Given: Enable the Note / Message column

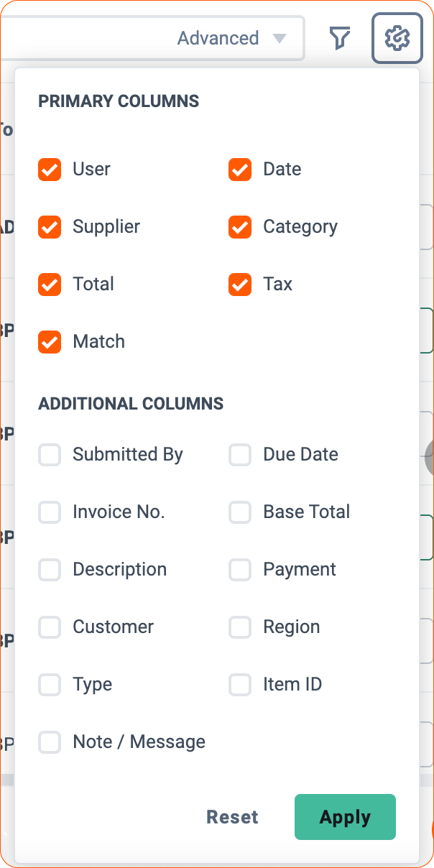Looking at the screenshot, I should coord(50,742).
